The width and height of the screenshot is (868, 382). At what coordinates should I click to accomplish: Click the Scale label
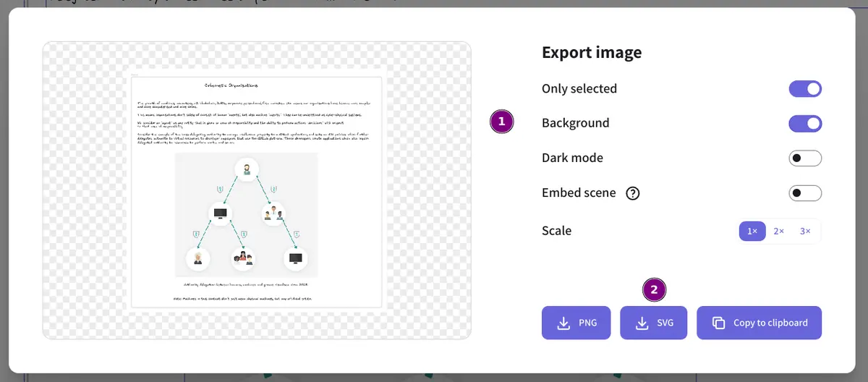click(557, 231)
